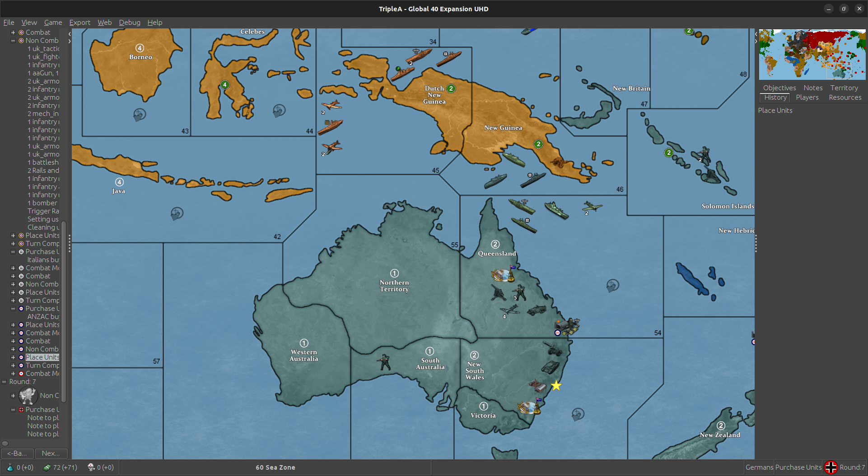Viewport: 868px width, 476px height.
Task: Click the convoy marker in sea zone 42
Action: (x=177, y=213)
